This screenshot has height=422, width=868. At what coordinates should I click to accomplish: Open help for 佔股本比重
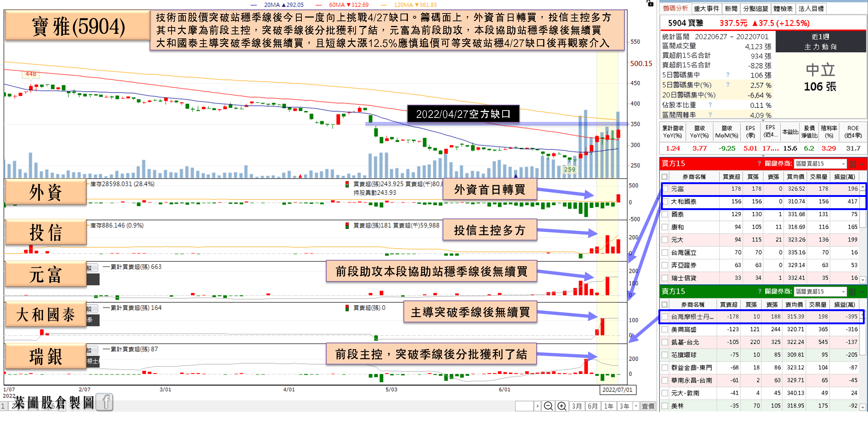coord(710,105)
